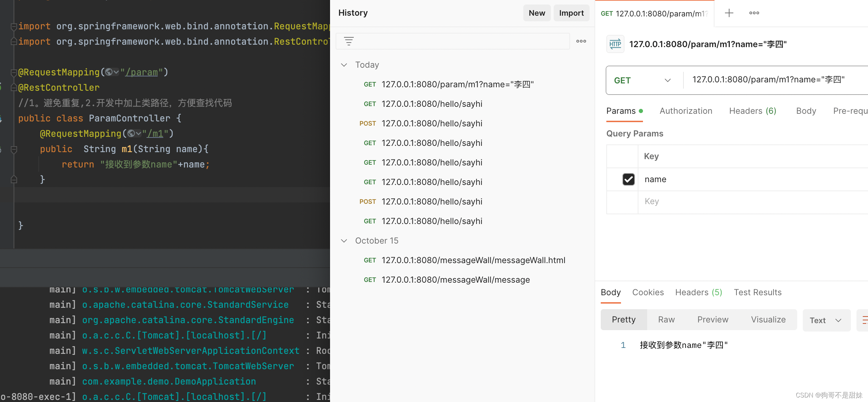This screenshot has width=868, height=402.
Task: Click fold marker on first import line
Action: (14, 27)
